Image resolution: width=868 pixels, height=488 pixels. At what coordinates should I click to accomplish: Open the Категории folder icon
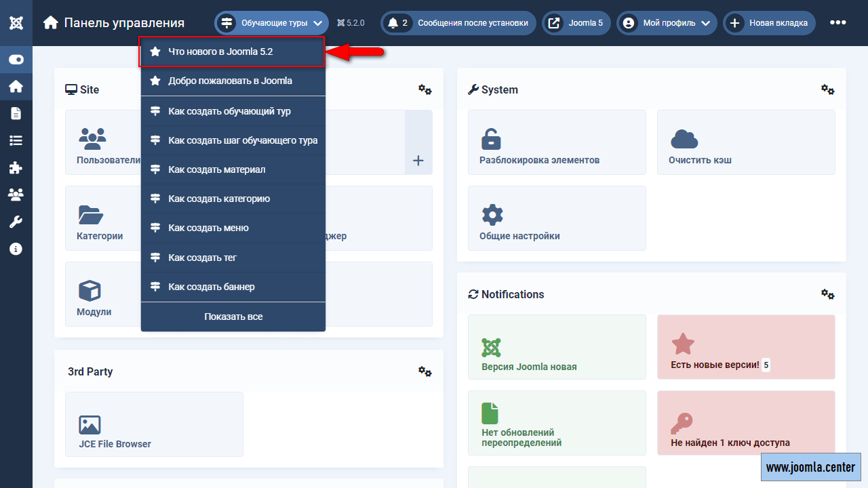(x=91, y=215)
